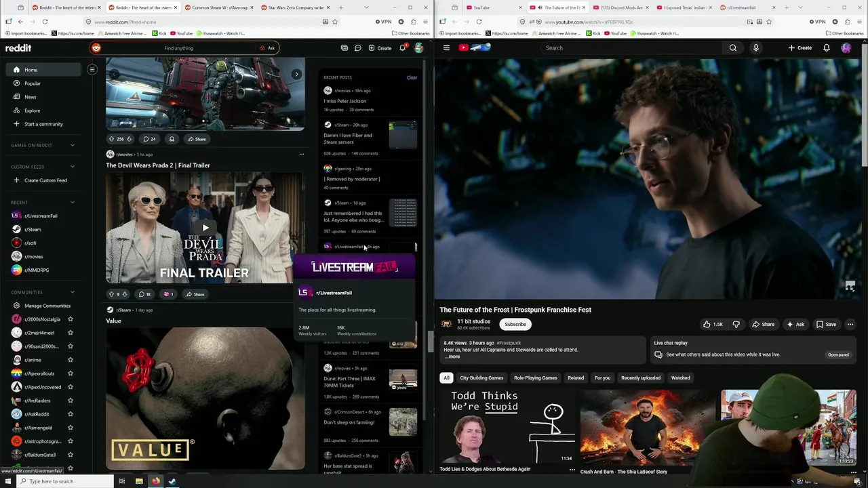This screenshot has width=868, height=488.
Task: Open Reddit notifications bell
Action: (x=402, y=48)
